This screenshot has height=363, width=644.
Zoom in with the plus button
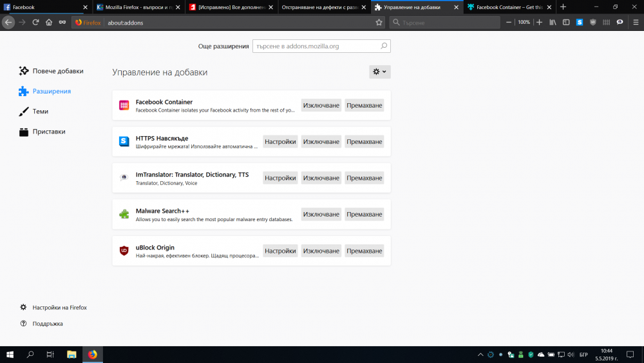click(539, 23)
